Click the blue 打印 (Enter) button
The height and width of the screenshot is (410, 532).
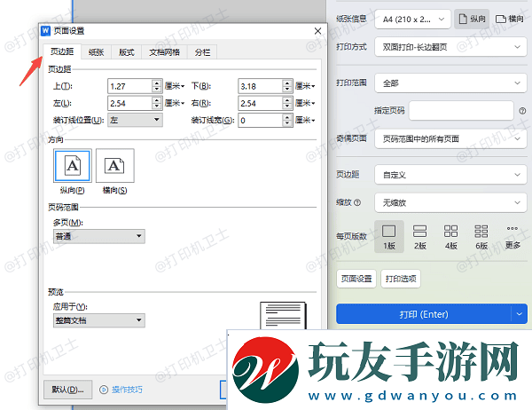(x=424, y=314)
